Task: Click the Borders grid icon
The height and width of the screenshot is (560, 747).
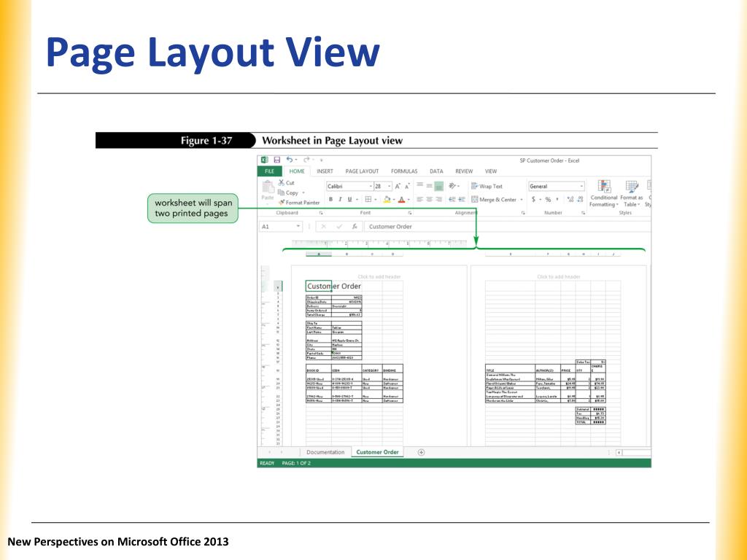Action: (368, 200)
